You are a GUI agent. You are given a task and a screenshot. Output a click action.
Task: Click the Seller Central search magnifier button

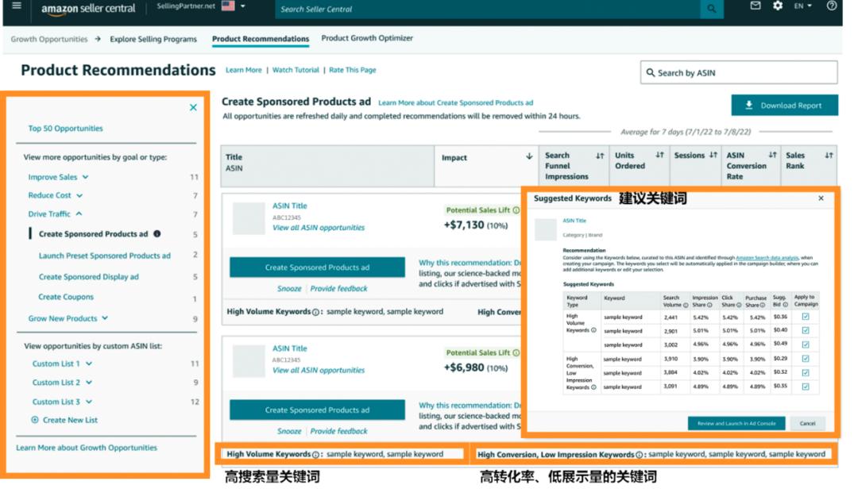click(x=711, y=8)
